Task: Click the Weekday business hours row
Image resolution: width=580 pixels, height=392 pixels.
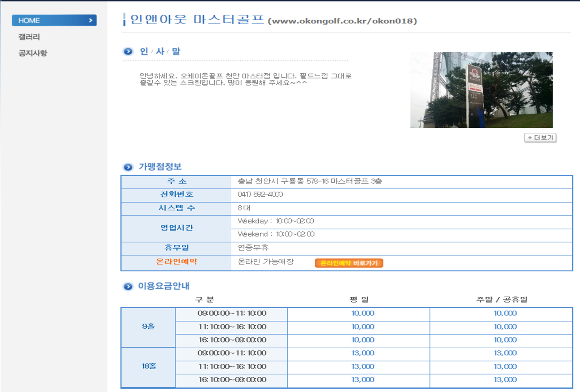Action: point(276,221)
